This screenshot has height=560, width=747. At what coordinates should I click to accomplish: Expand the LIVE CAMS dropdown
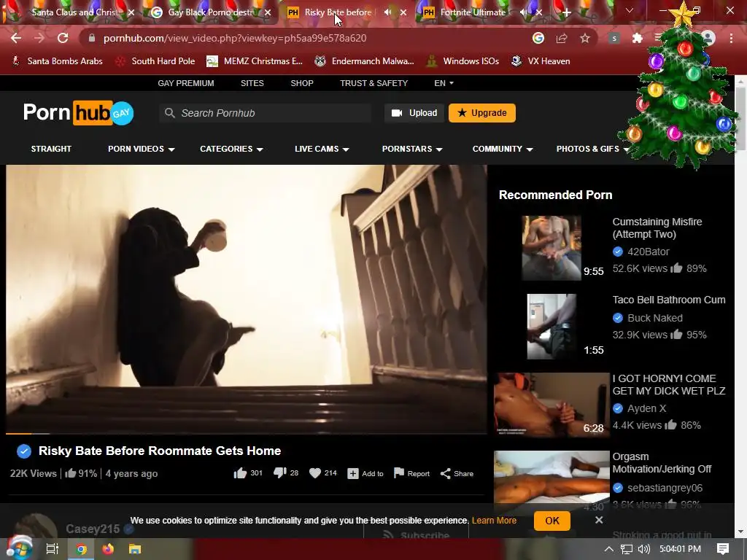tap(322, 149)
